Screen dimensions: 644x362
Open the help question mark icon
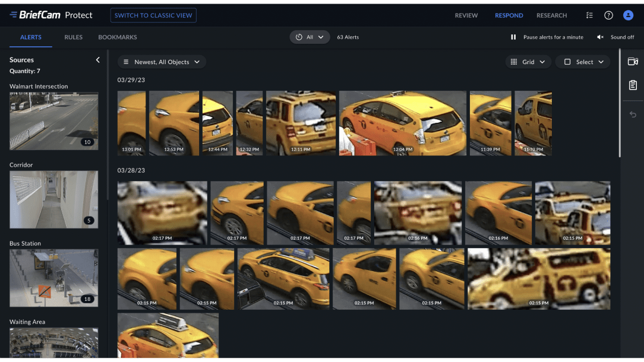[x=608, y=15]
